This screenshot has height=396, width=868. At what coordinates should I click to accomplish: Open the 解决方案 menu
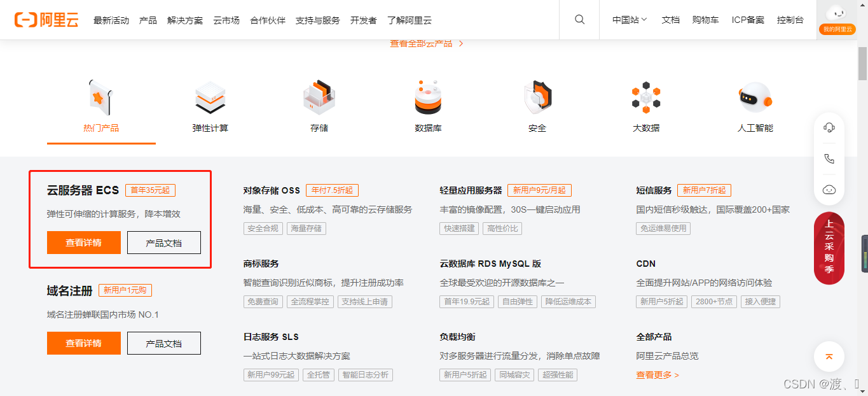[185, 20]
